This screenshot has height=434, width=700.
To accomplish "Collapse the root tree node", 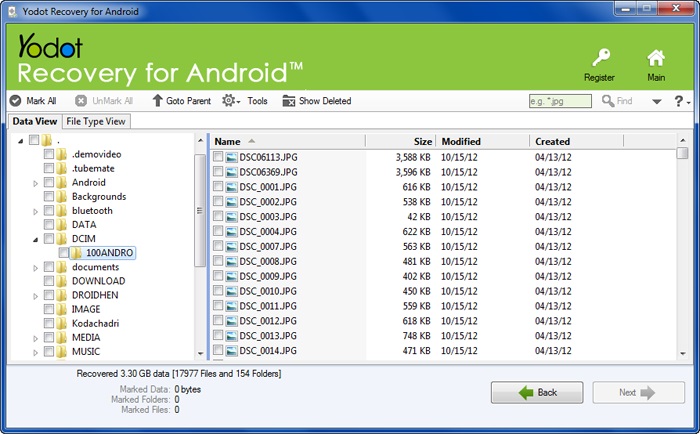I will 21,142.
